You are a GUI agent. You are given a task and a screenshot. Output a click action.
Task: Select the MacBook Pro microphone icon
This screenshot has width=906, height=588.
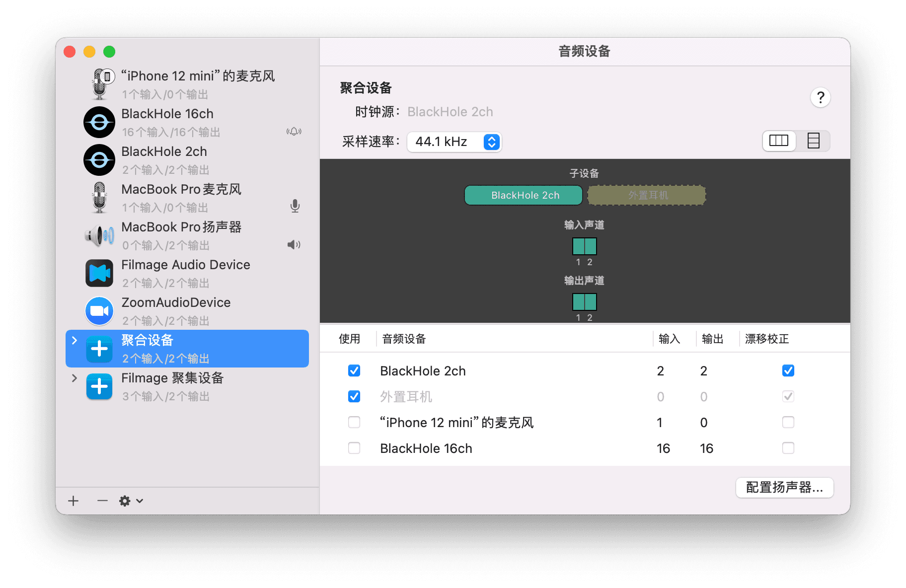click(x=99, y=198)
